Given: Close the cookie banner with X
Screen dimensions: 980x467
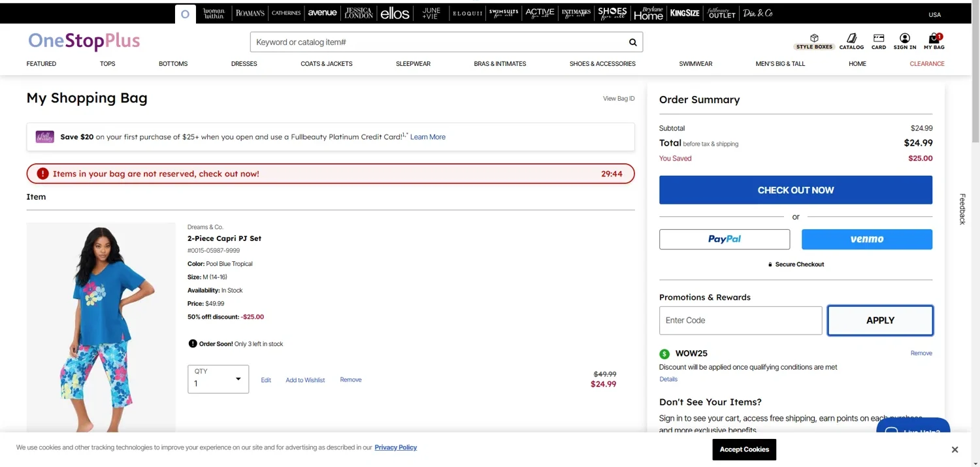Looking at the screenshot, I should click(955, 449).
